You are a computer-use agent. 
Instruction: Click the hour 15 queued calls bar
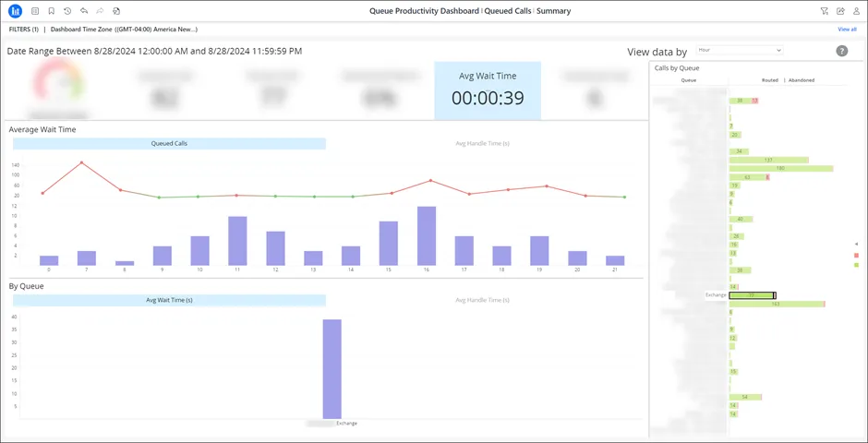point(389,244)
